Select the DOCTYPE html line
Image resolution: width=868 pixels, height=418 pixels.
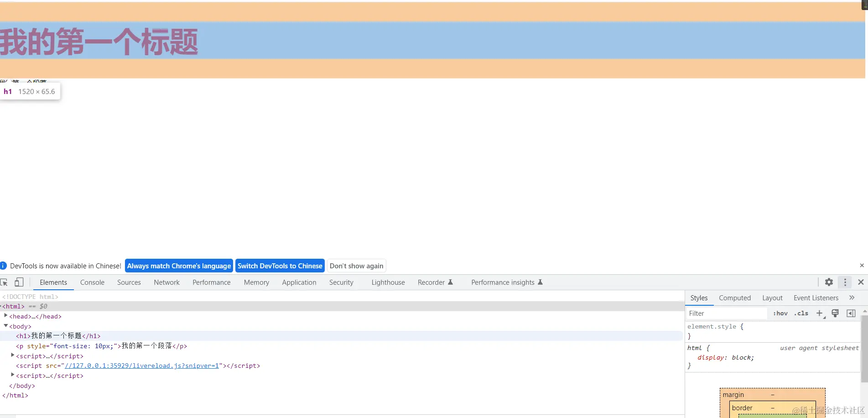[30, 297]
